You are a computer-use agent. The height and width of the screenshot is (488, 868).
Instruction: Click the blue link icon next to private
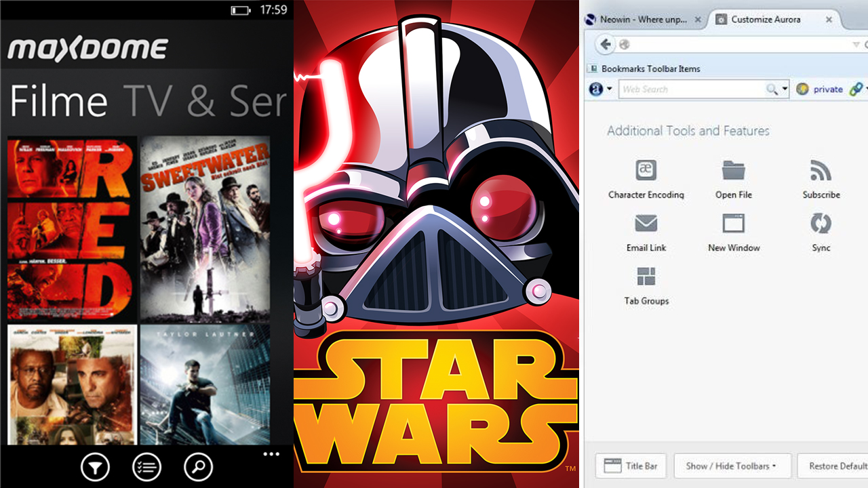(x=857, y=89)
